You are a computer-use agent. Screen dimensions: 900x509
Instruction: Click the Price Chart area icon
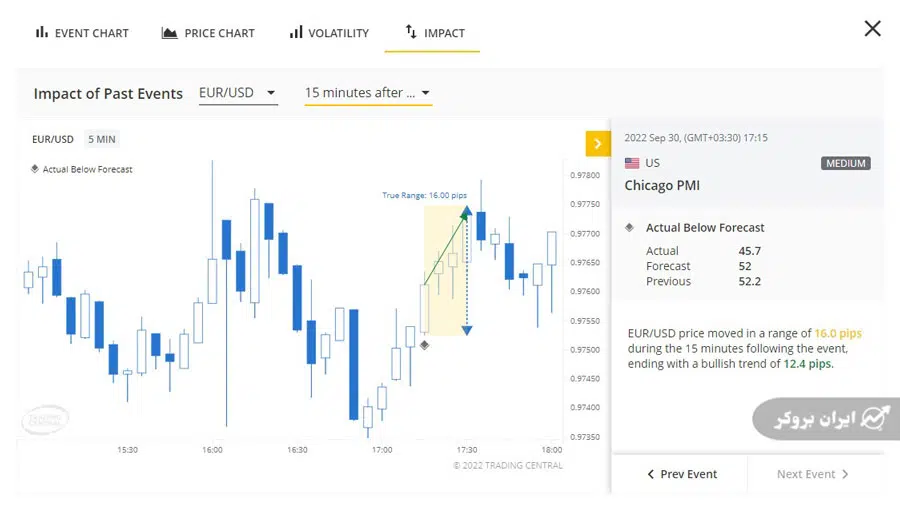tap(169, 33)
